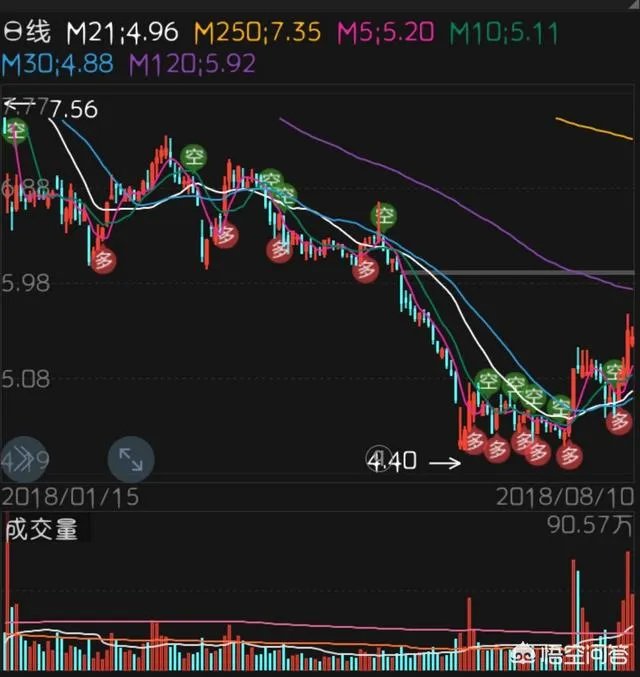Click the 2018/01/15 start date label
This screenshot has height=677, width=640.
70,496
